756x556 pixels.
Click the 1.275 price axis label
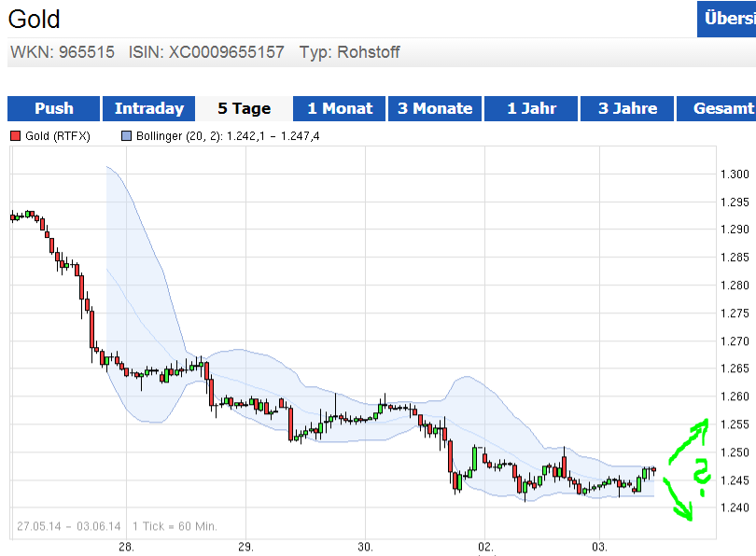pyautogui.click(x=735, y=313)
